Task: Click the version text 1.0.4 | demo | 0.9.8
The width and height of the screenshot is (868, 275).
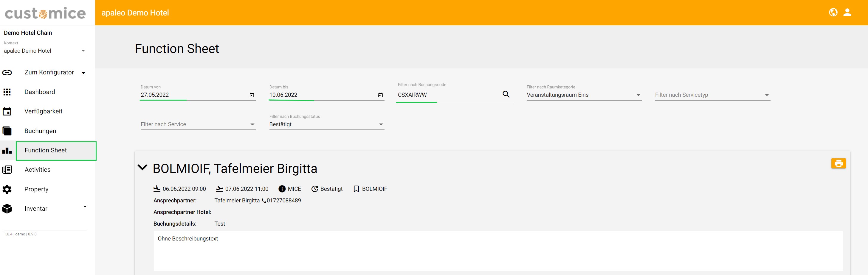Action: (x=20, y=234)
